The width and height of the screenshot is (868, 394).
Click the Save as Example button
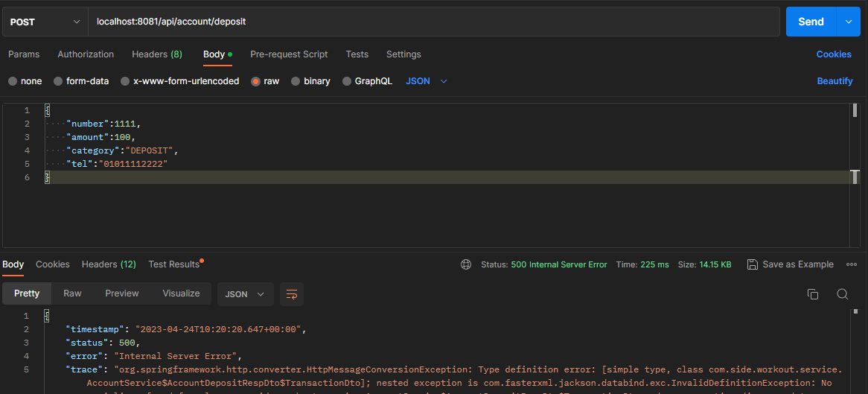click(x=790, y=264)
